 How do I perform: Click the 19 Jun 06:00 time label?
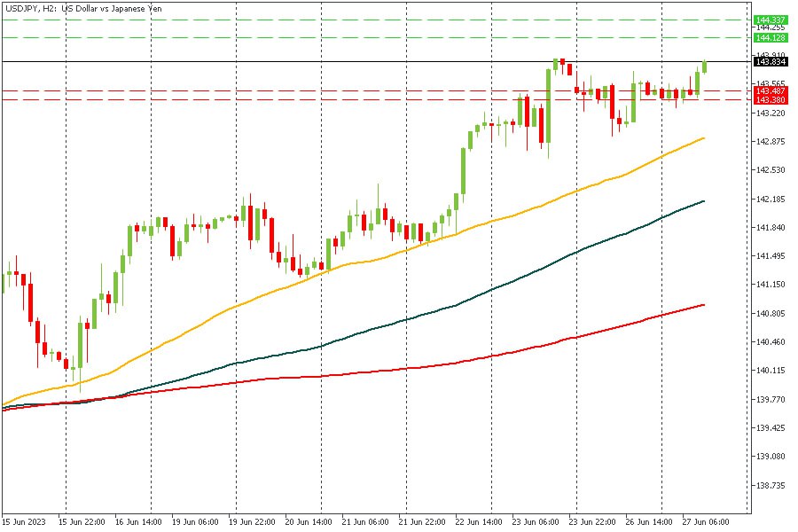pyautogui.click(x=195, y=522)
